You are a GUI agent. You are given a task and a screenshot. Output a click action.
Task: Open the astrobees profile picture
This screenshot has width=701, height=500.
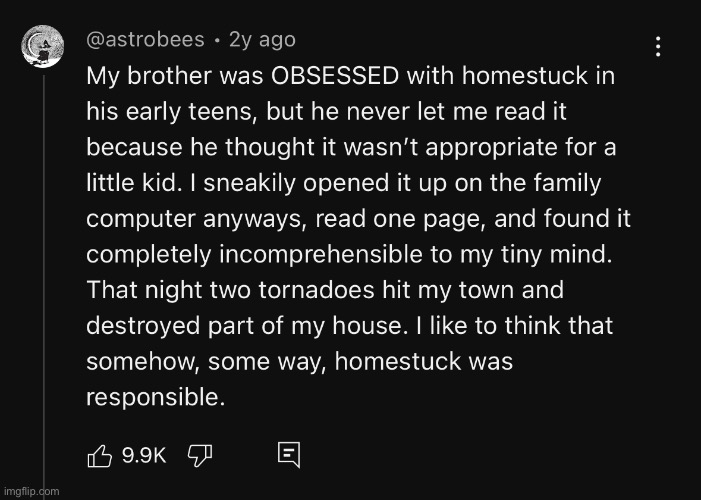tap(43, 47)
